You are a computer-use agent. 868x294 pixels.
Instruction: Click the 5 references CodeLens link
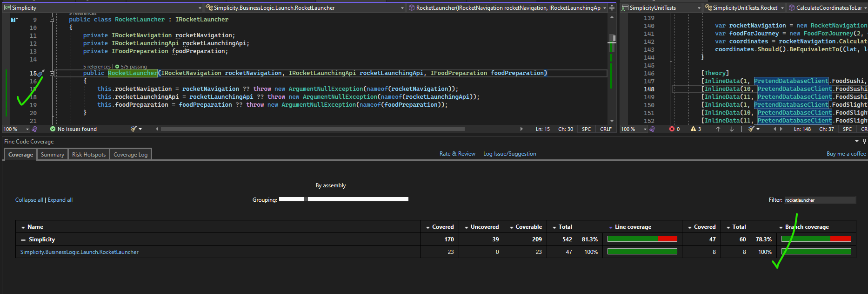coord(97,67)
